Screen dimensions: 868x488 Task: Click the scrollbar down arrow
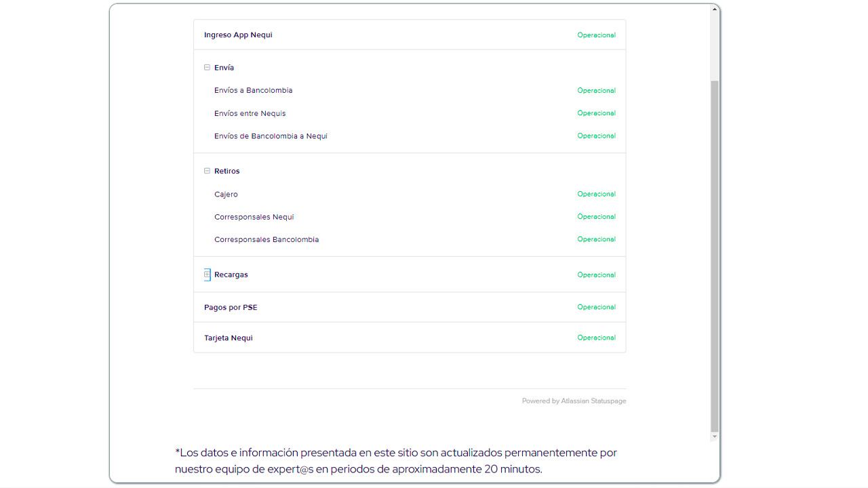click(714, 436)
